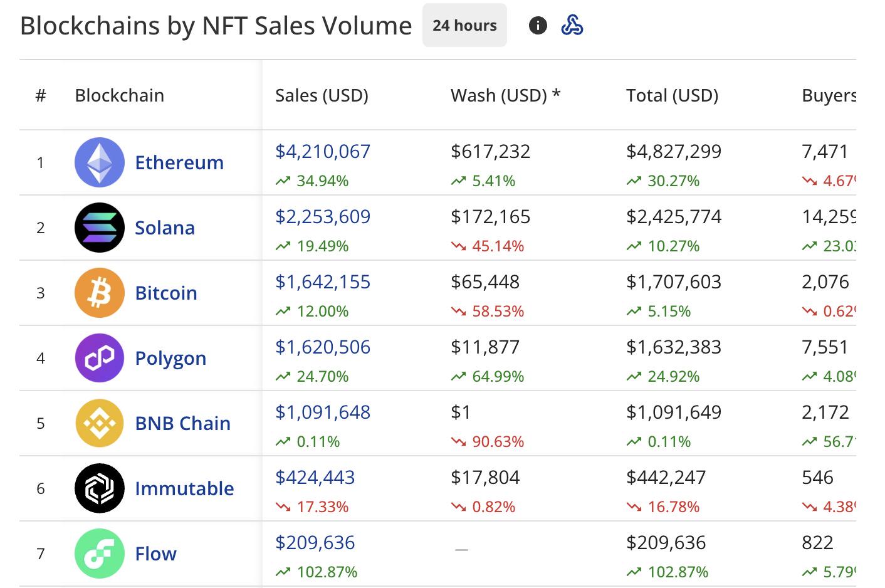This screenshot has width=885, height=588.
Task: Click the API/share icon beside the info icon
Action: click(x=572, y=26)
